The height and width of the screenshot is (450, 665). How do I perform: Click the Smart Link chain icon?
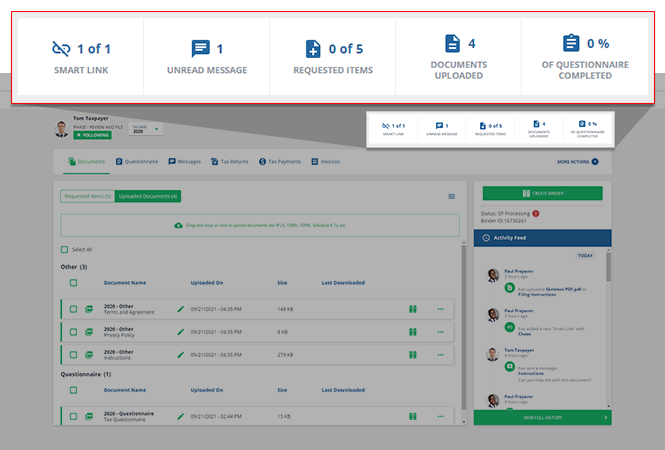(x=62, y=47)
